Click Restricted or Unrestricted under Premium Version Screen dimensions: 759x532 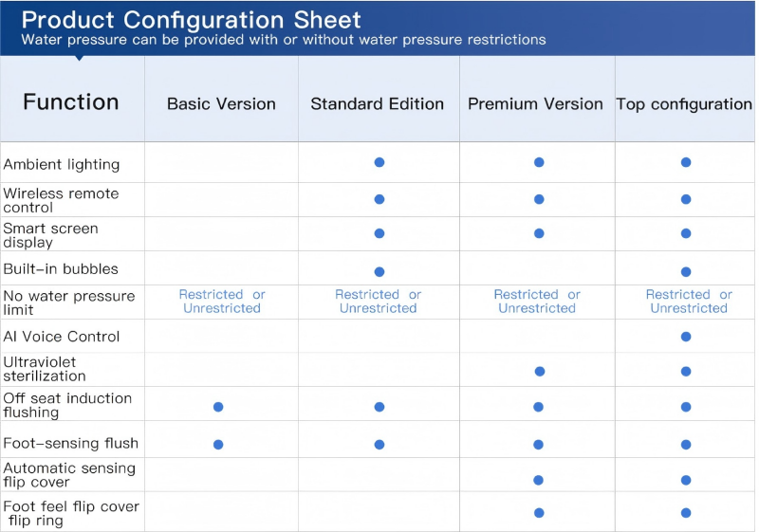click(537, 302)
